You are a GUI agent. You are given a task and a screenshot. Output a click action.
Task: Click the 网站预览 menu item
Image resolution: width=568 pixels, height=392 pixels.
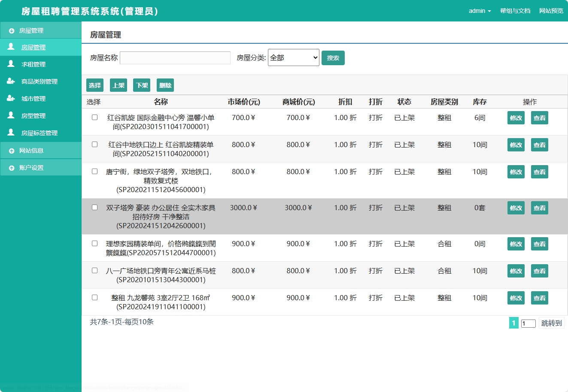551,11
